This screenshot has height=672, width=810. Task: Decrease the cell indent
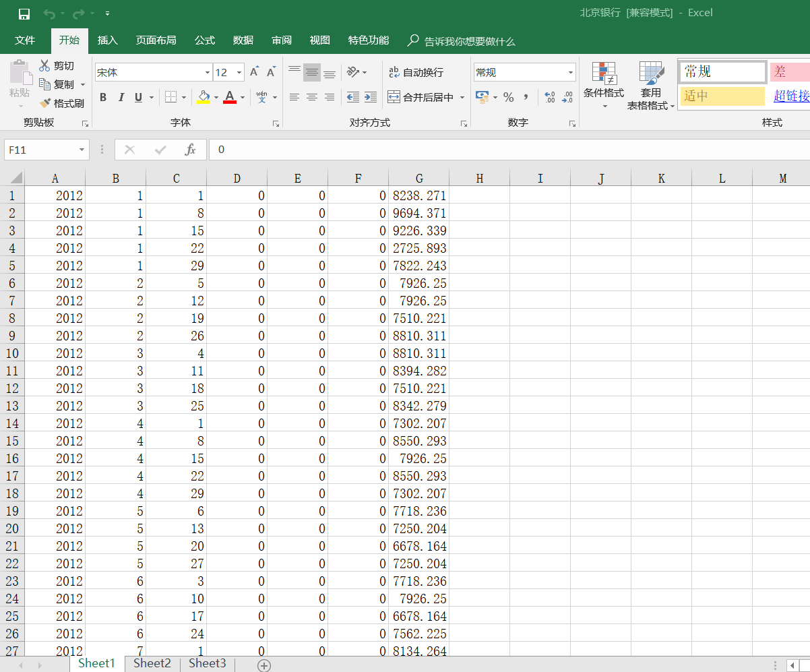pos(353,97)
